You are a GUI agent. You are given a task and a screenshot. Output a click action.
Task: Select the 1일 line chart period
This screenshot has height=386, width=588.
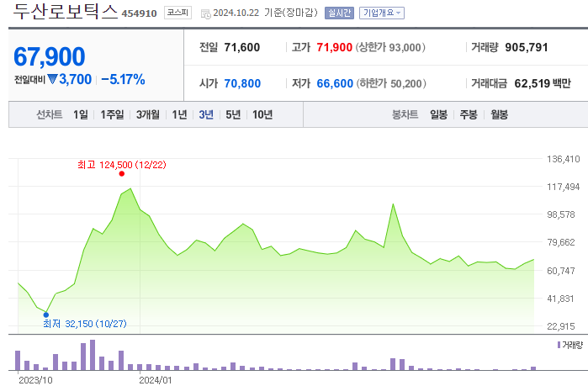tap(80, 114)
